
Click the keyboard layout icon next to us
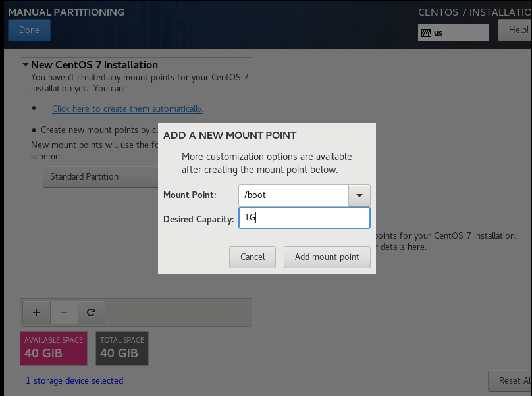click(426, 33)
